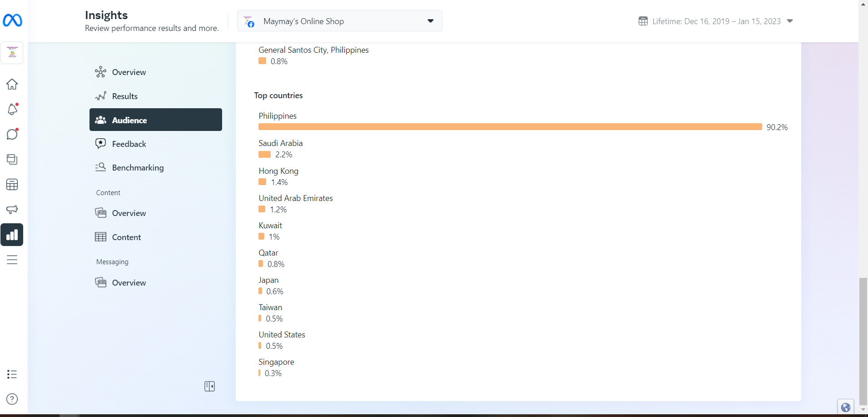
Task: Collapse the navigation panel icon
Action: click(209, 386)
